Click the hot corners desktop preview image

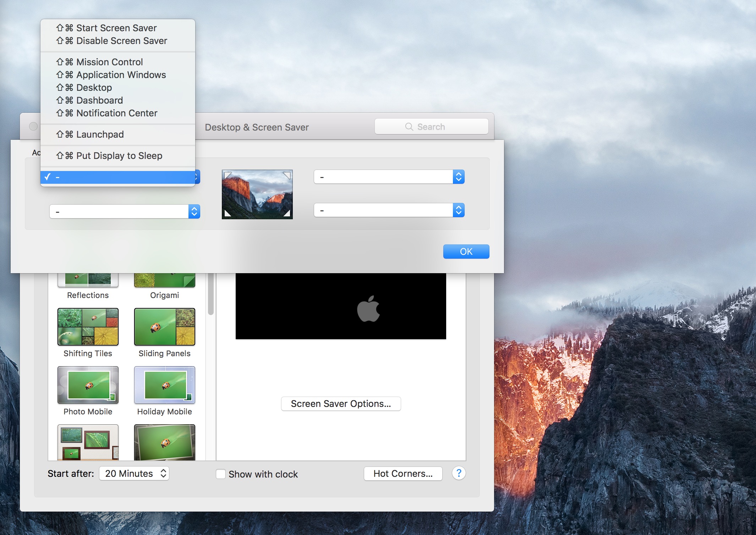[257, 194]
